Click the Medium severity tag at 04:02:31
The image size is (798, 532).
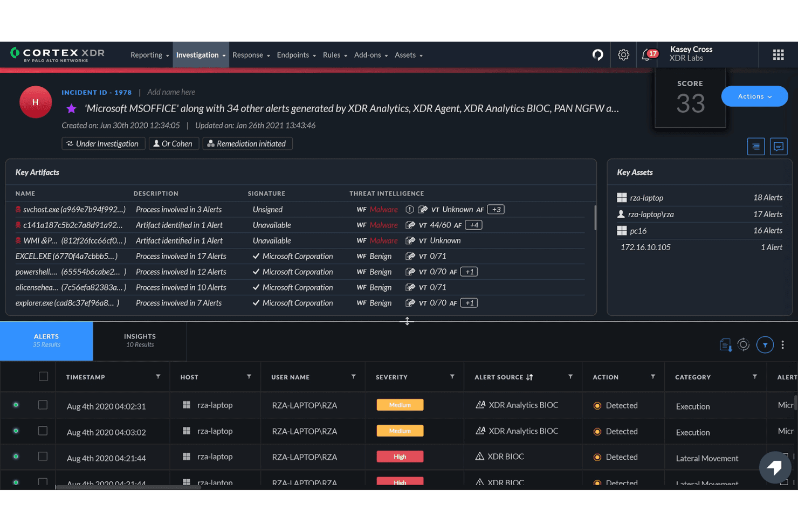pyautogui.click(x=400, y=405)
